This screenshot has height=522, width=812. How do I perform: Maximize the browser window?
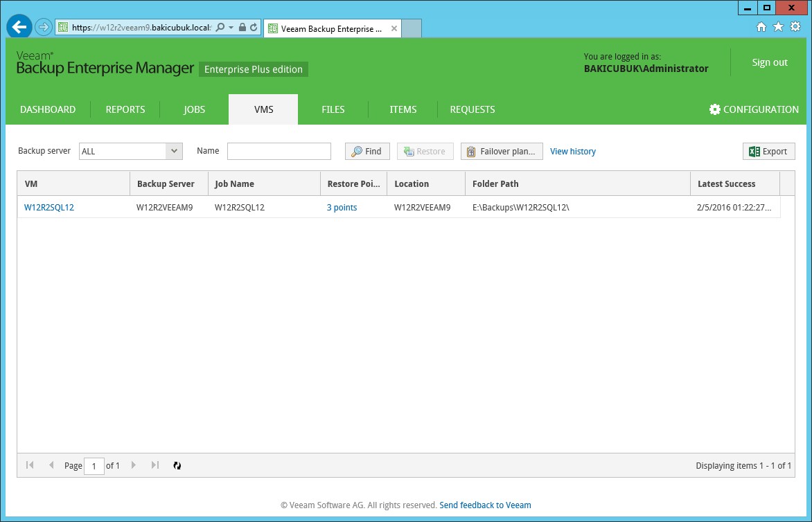[x=767, y=8]
